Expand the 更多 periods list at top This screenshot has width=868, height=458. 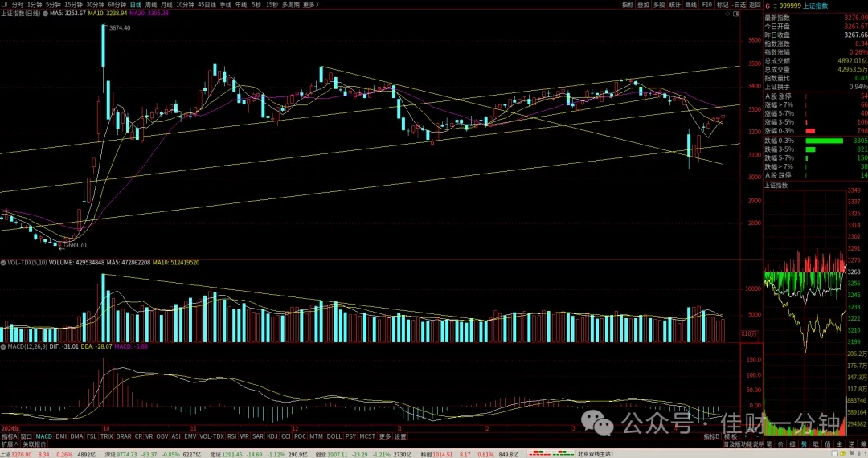(x=311, y=5)
